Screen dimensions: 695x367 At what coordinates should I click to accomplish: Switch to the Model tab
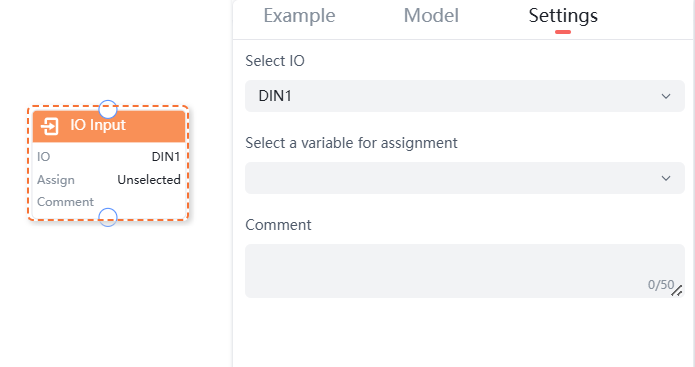(x=431, y=16)
